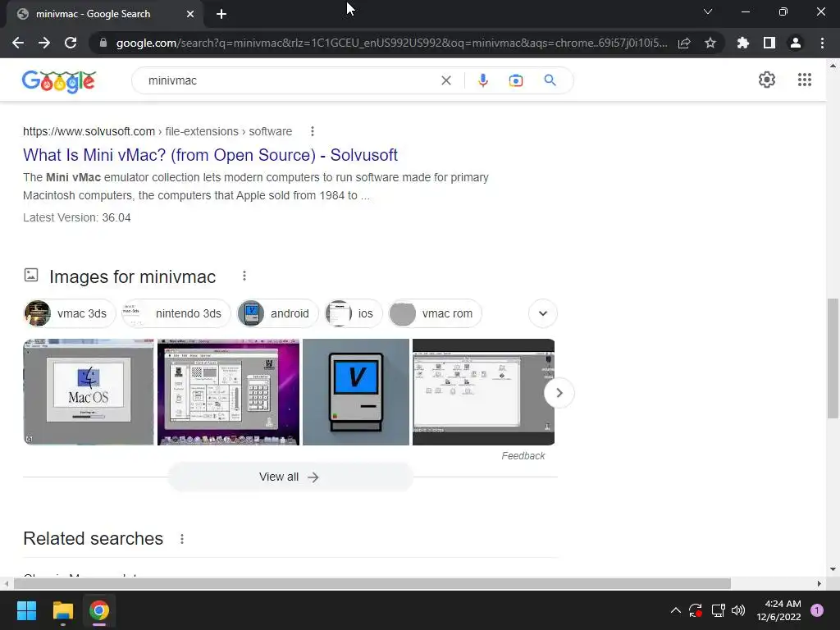This screenshot has height=630, width=840.
Task: Filter images by vmac rom chip
Action: click(x=435, y=313)
